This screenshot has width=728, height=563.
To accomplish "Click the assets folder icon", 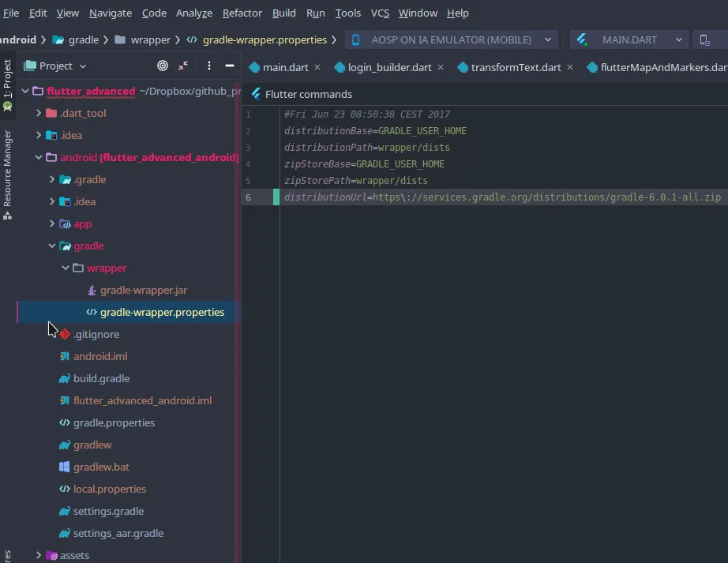I will pyautogui.click(x=51, y=556).
